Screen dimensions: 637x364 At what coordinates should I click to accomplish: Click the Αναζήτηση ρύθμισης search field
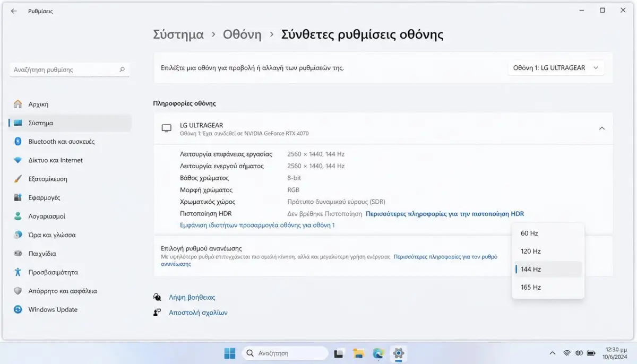[70, 70]
